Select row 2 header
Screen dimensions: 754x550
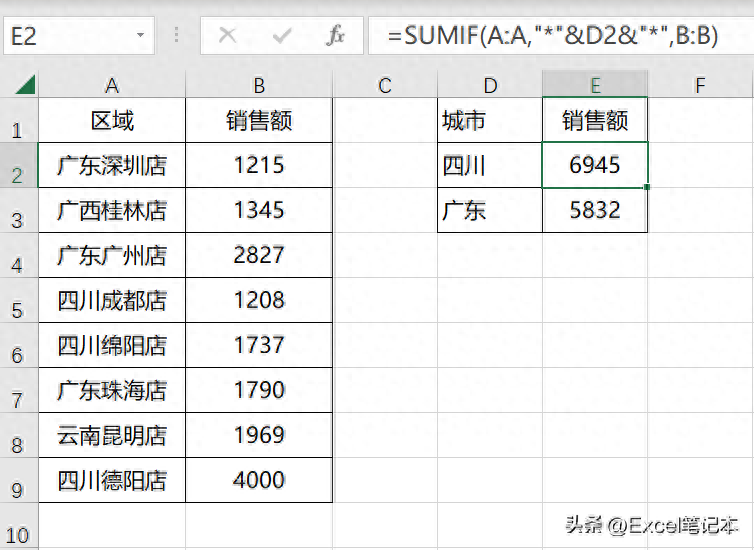[x=19, y=165]
